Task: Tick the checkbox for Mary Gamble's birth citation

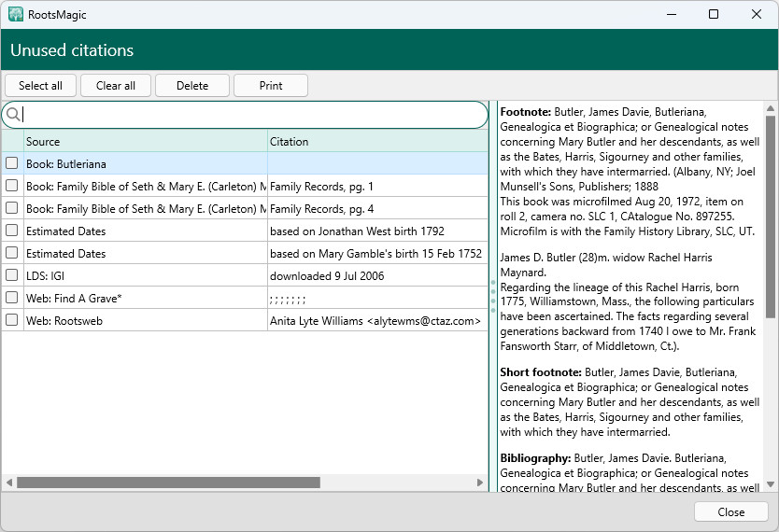Action: tap(12, 253)
